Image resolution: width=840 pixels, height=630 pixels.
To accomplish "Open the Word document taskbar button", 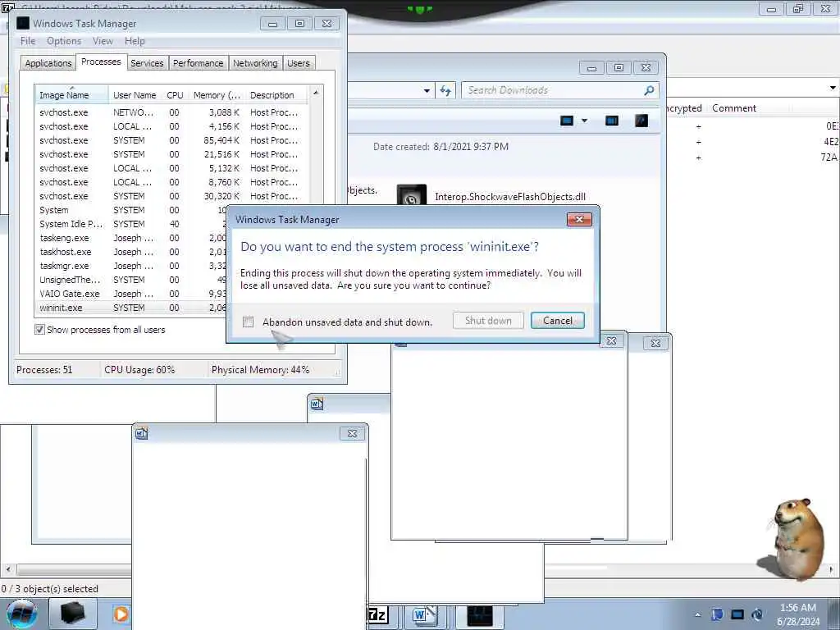I will (424, 615).
